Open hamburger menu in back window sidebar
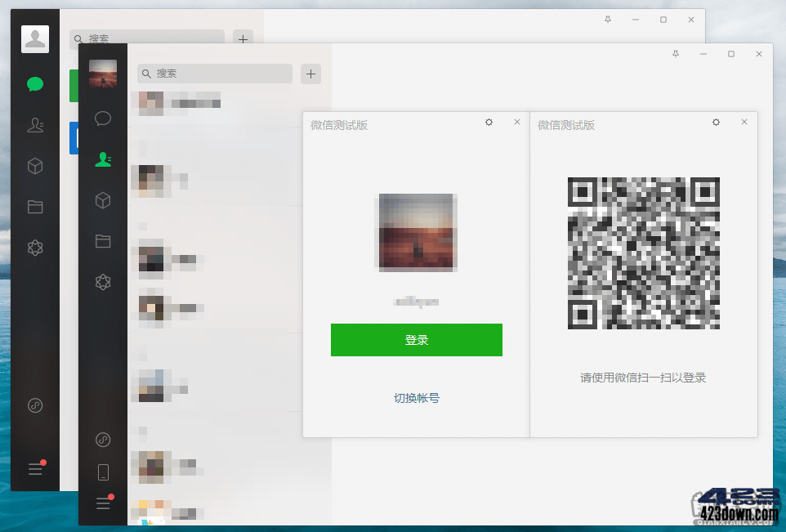The height and width of the screenshot is (532, 786). click(35, 469)
